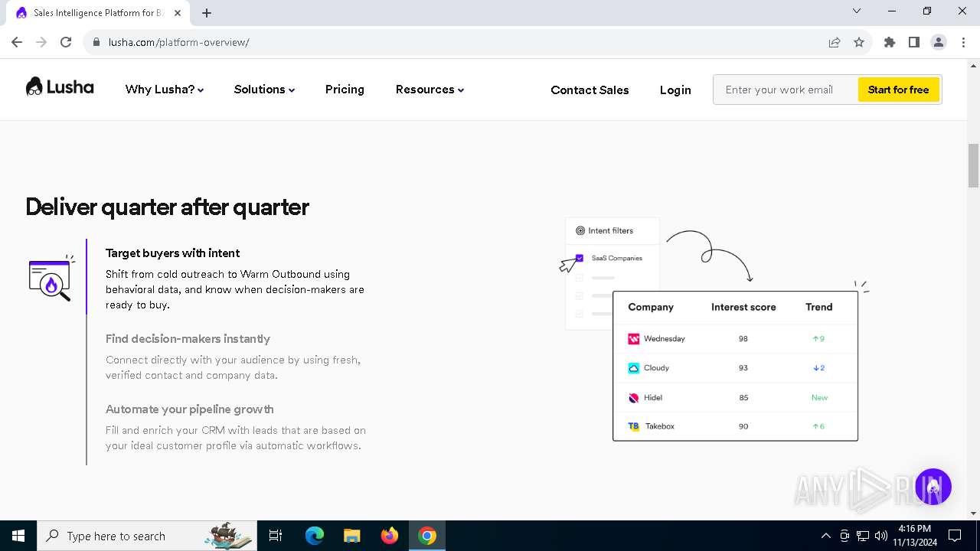Click the Wednesday company logo
The width and height of the screenshot is (980, 551).
coord(634,338)
